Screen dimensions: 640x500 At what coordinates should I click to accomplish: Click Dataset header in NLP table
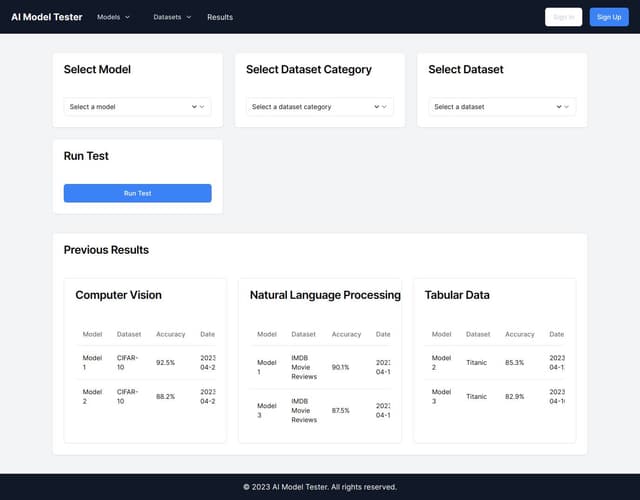tap(303, 334)
